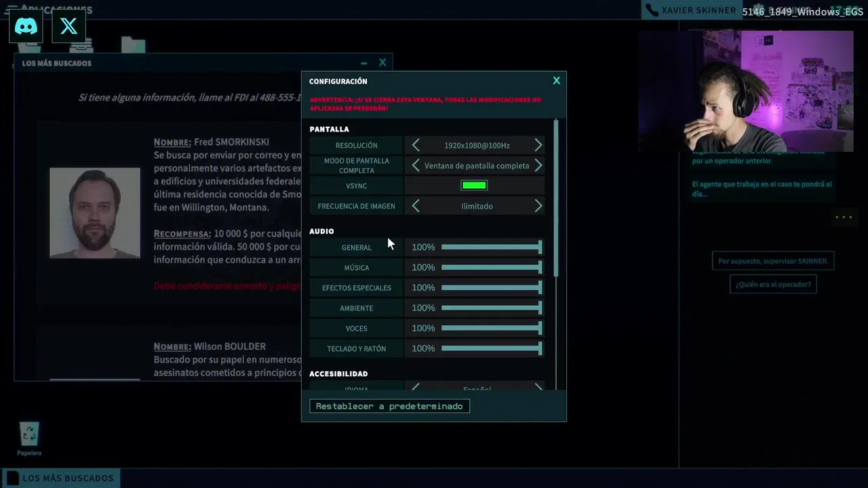Click Fred Smorkinski's photo thumbnail
This screenshot has height=488, width=868.
click(95, 213)
